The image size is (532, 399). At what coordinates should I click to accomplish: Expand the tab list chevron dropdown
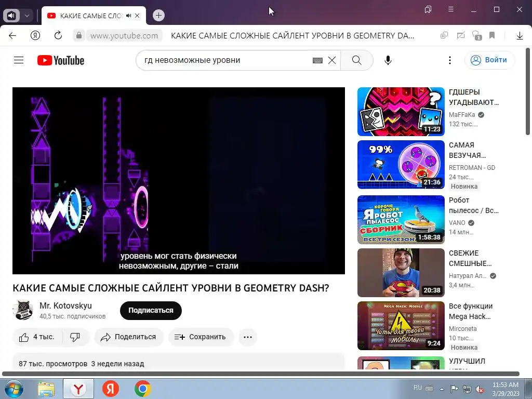27,16
